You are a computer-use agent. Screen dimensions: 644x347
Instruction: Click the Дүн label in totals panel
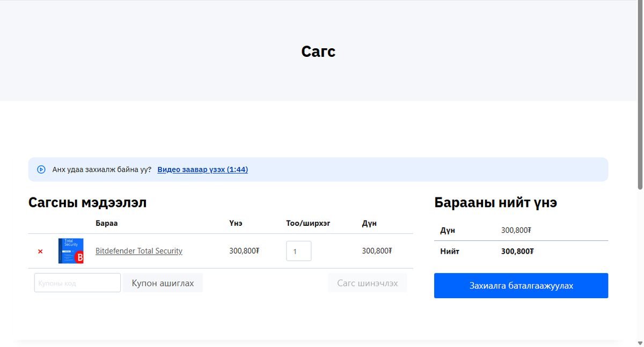click(448, 231)
